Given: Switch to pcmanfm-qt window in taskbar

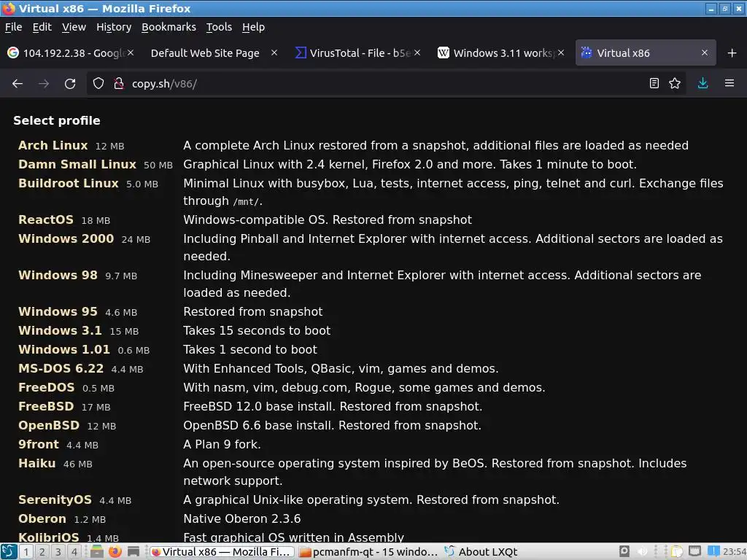Looking at the screenshot, I should [368, 552].
